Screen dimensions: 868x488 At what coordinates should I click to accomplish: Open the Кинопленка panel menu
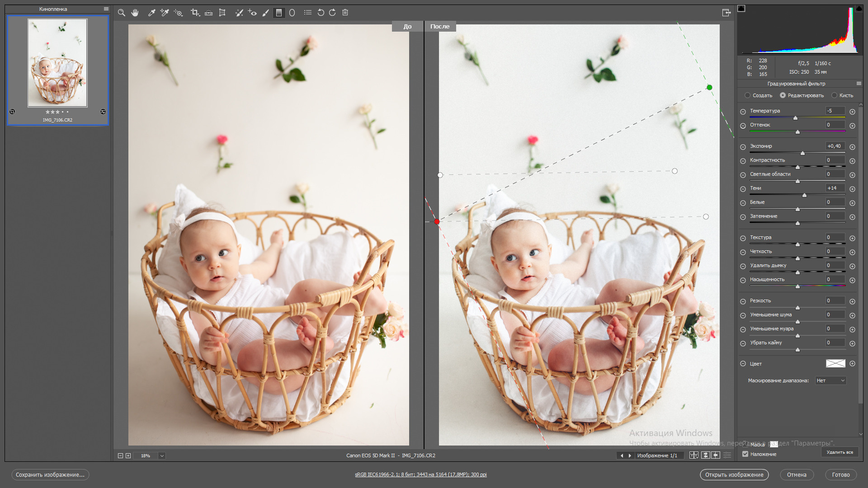pyautogui.click(x=106, y=9)
